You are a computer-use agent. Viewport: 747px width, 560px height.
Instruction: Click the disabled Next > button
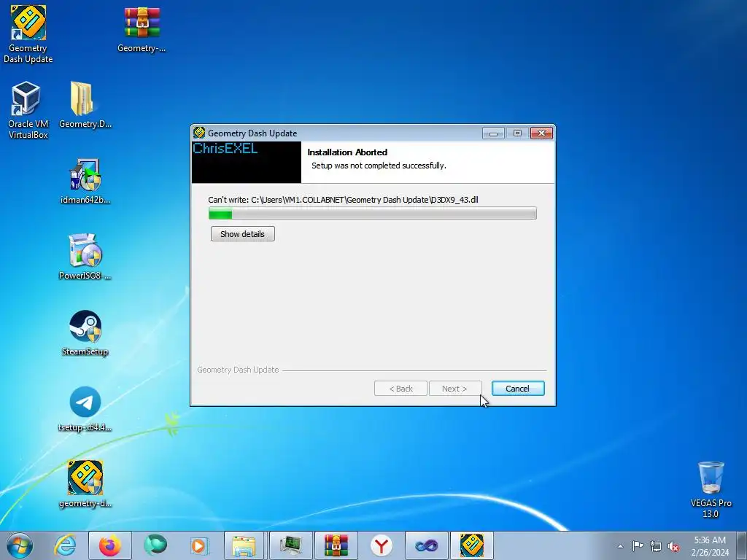(x=455, y=389)
